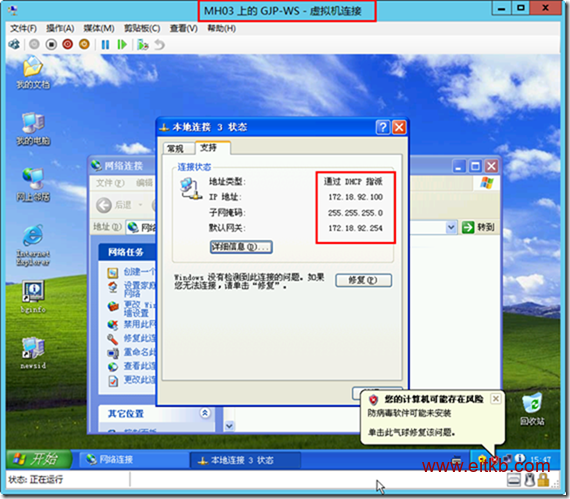Click the keyboard icon in VM status bar
570x499 pixels.
(x=514, y=480)
